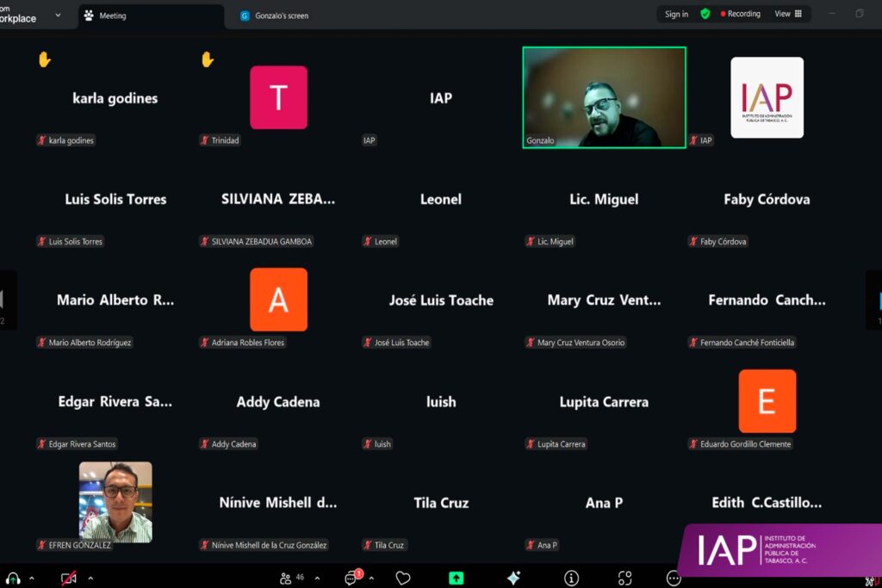Open the View layout button
This screenshot has width=882, height=588.
click(787, 14)
